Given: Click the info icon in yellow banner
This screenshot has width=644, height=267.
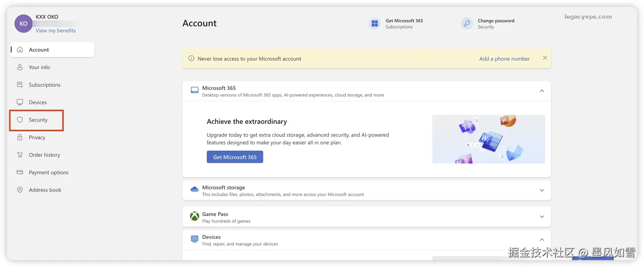Looking at the screenshot, I should [x=191, y=59].
